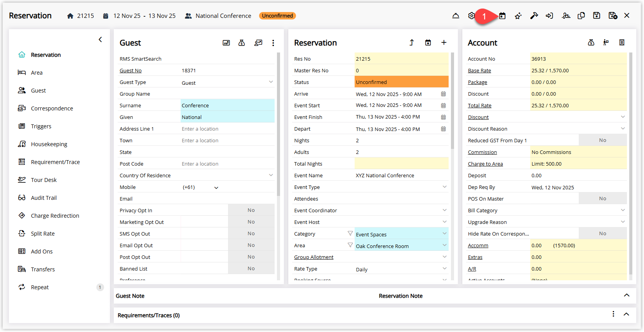The width and height of the screenshot is (644, 332).
Task: Click the Guest No link
Action: tap(131, 71)
